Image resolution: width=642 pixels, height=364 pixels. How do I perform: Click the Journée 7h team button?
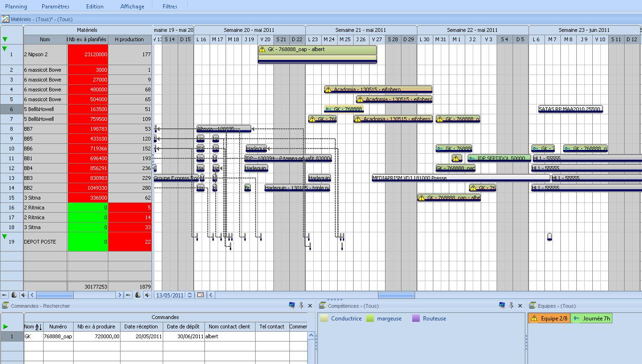click(x=592, y=319)
